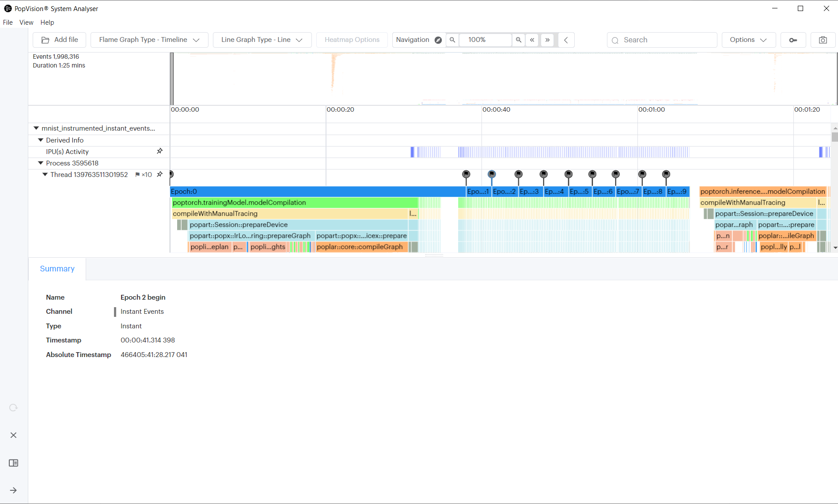Open the View menu

click(26, 22)
